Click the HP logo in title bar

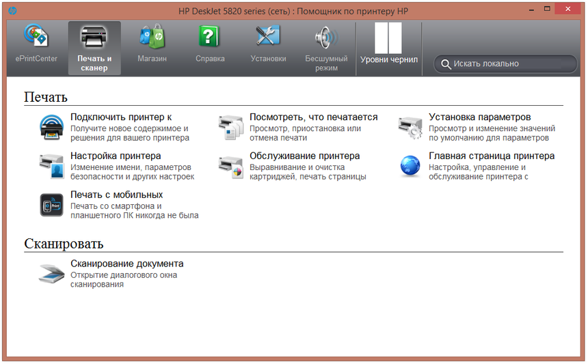pyautogui.click(x=12, y=10)
